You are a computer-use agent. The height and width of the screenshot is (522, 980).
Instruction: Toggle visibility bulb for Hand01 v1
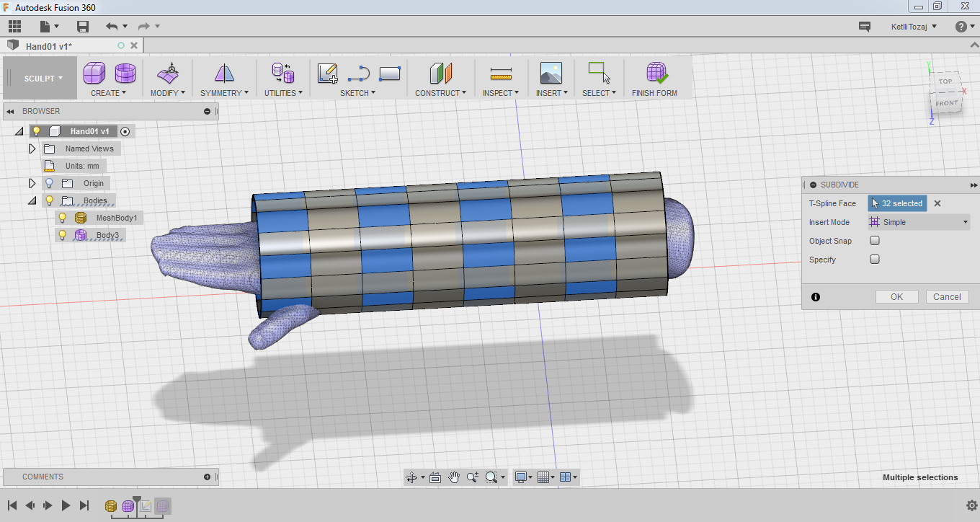[x=37, y=131]
